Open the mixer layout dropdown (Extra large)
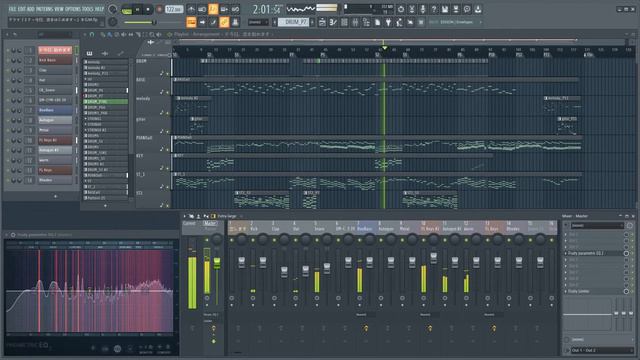This screenshot has height=360, width=640. tap(229, 216)
